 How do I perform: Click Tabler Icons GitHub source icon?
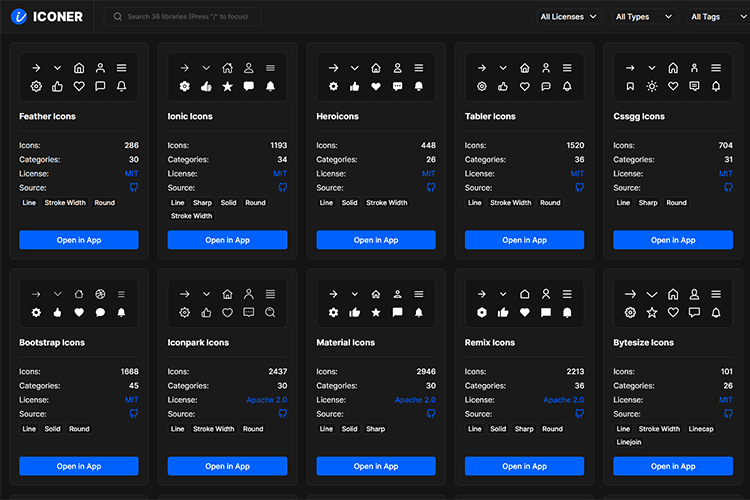[x=580, y=188]
